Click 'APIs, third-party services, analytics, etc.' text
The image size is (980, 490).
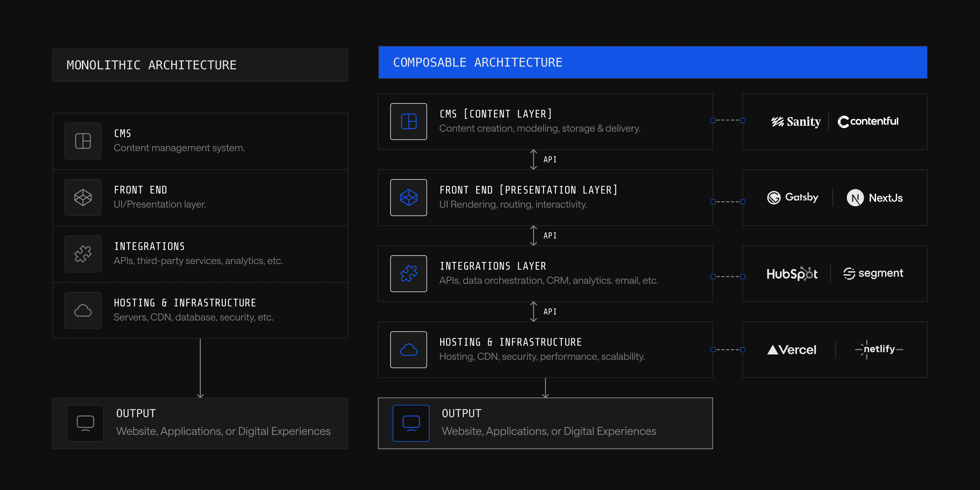pos(198,261)
